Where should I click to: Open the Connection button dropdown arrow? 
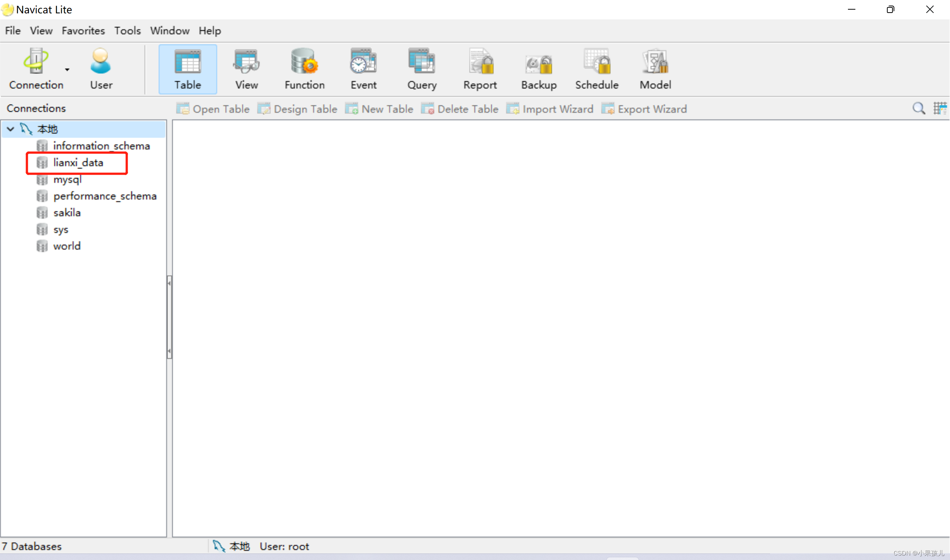point(67,70)
